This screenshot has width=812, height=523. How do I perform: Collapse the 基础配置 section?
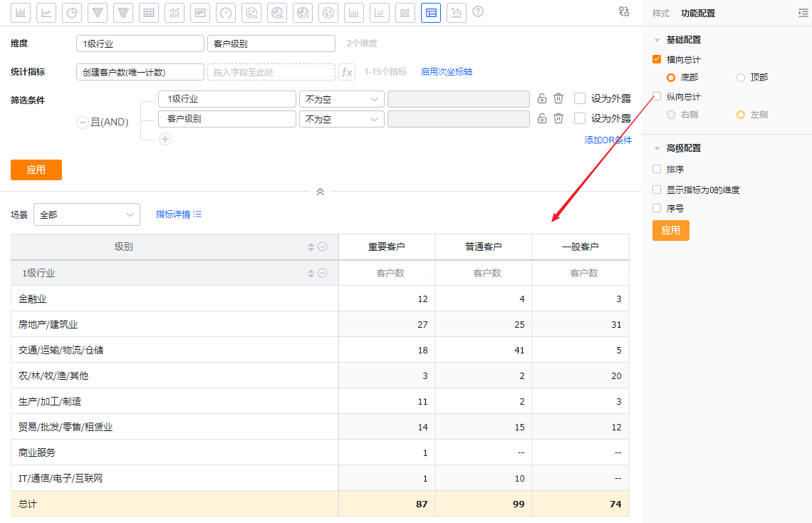(657, 40)
